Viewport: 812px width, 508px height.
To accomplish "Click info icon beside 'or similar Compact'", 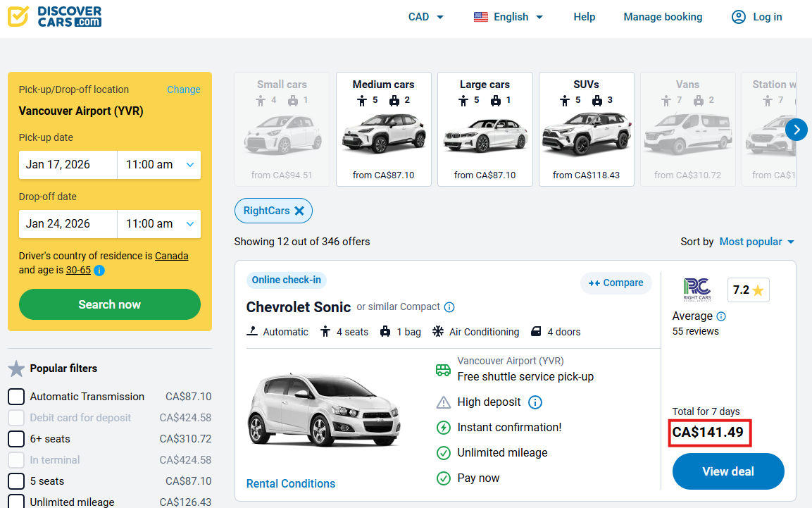I will click(x=449, y=307).
